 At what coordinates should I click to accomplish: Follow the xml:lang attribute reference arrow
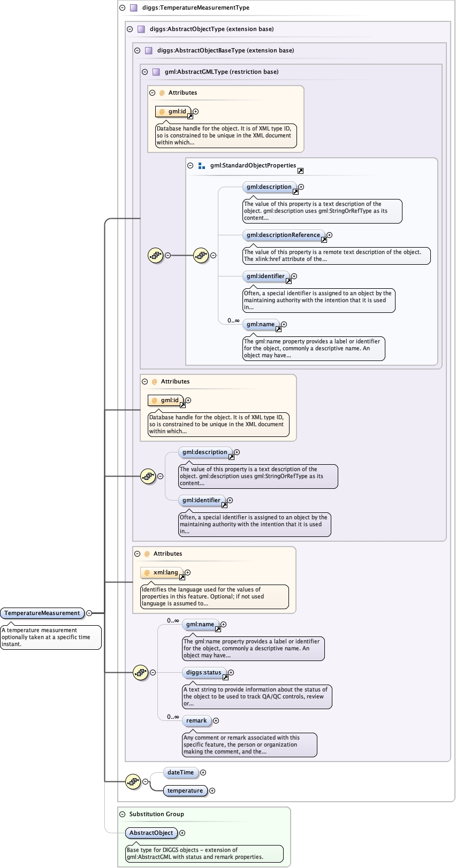182,578
